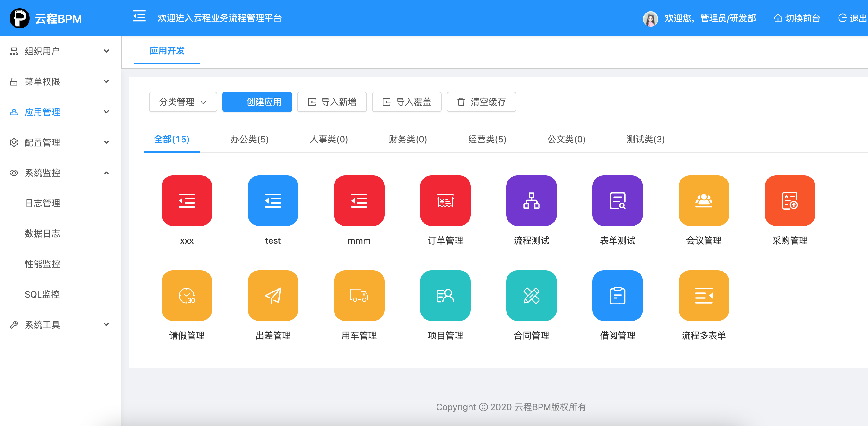Viewport: 868px width, 426px height.
Task: Toggle the sidebar collapse icon
Action: pos(139,16)
